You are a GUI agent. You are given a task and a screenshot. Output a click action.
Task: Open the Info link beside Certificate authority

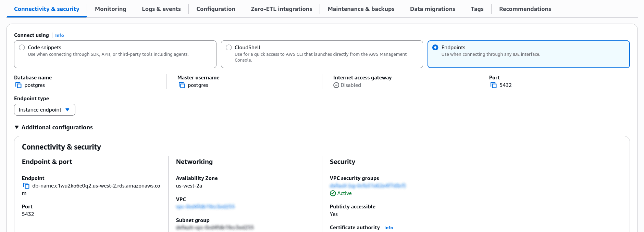coord(388,228)
